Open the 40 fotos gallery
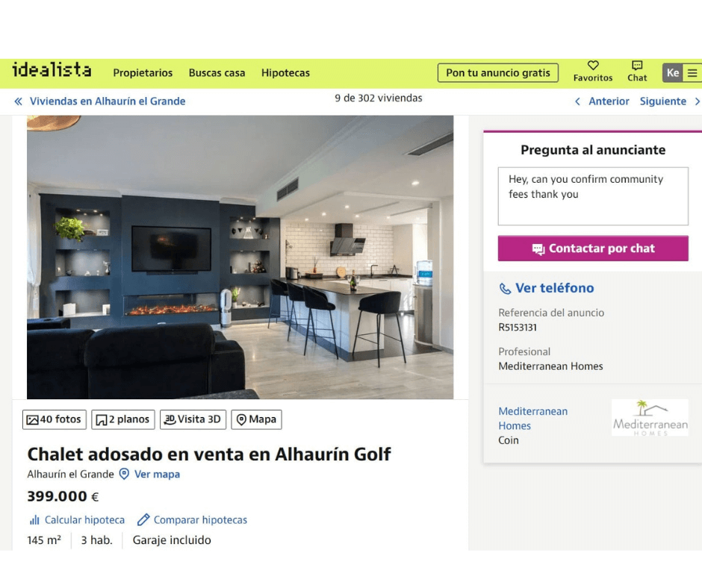This screenshot has height=588, width=702. (x=55, y=420)
